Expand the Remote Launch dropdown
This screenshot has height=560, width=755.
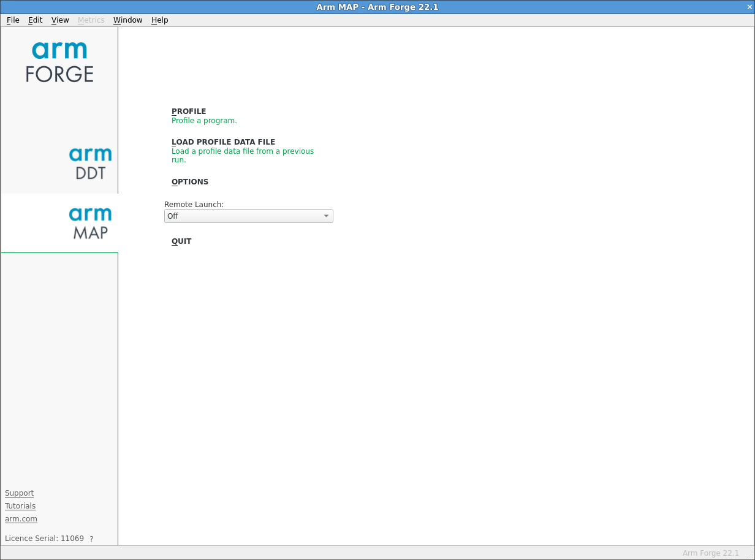point(249,216)
